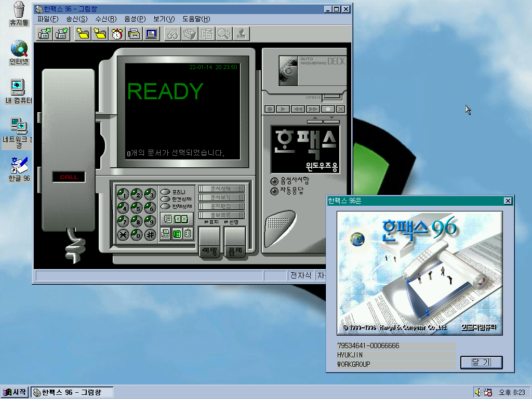Click the fax machine mode icon

click(165, 234)
